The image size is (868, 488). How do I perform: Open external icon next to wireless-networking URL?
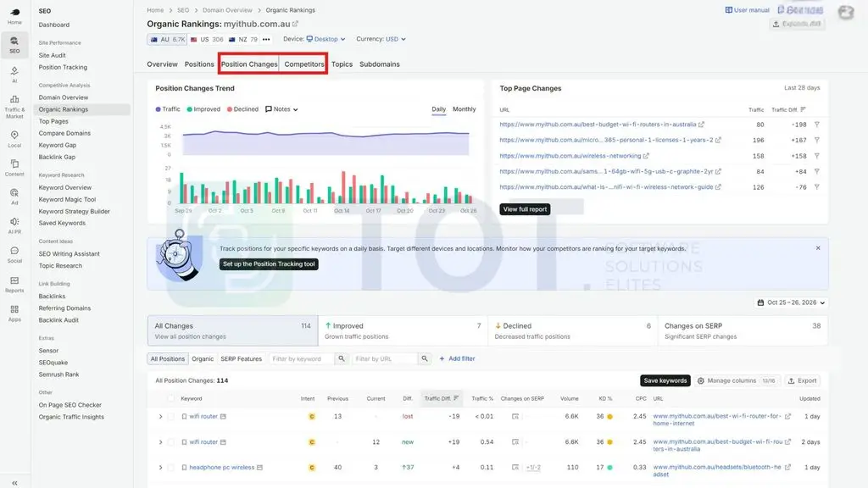(646, 156)
